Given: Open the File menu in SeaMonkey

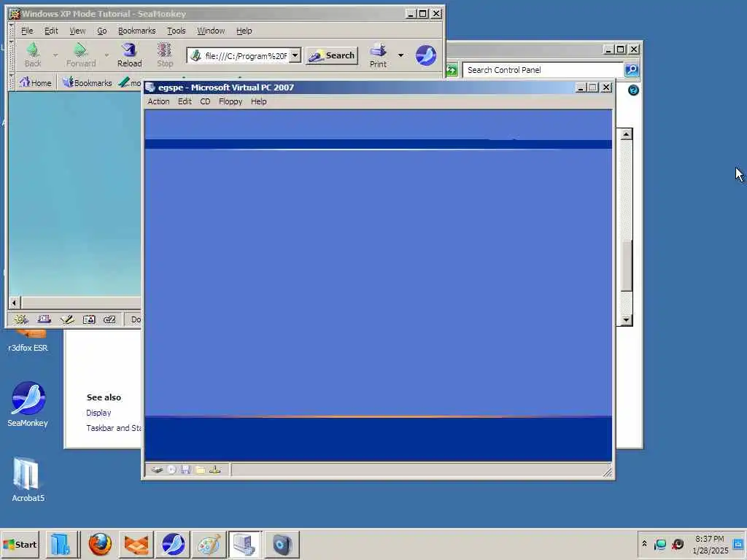Looking at the screenshot, I should point(27,31).
